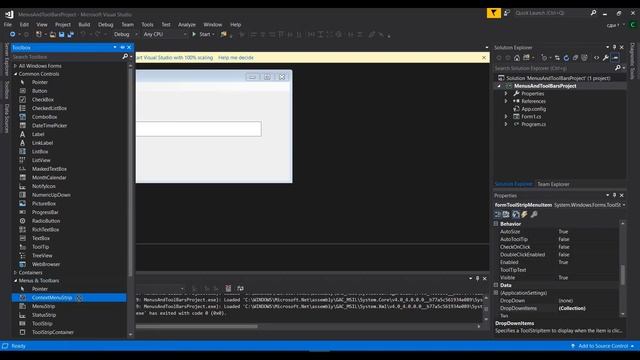Click the Save All toolbar icon

(70, 35)
